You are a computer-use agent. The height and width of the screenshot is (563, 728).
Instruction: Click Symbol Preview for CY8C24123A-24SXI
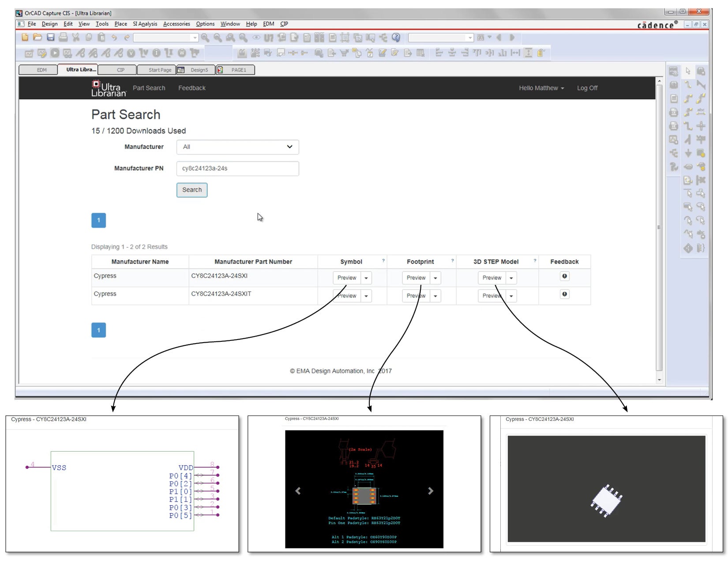[x=347, y=278]
